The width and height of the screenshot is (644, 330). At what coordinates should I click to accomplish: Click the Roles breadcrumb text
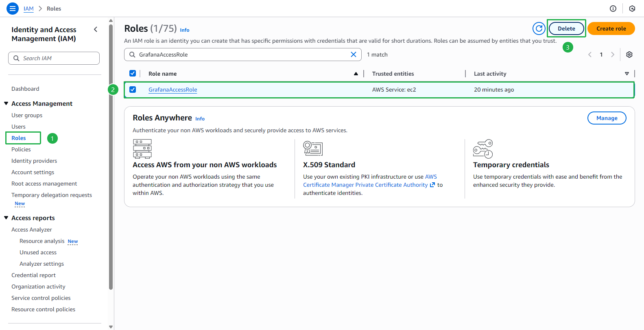pos(54,9)
